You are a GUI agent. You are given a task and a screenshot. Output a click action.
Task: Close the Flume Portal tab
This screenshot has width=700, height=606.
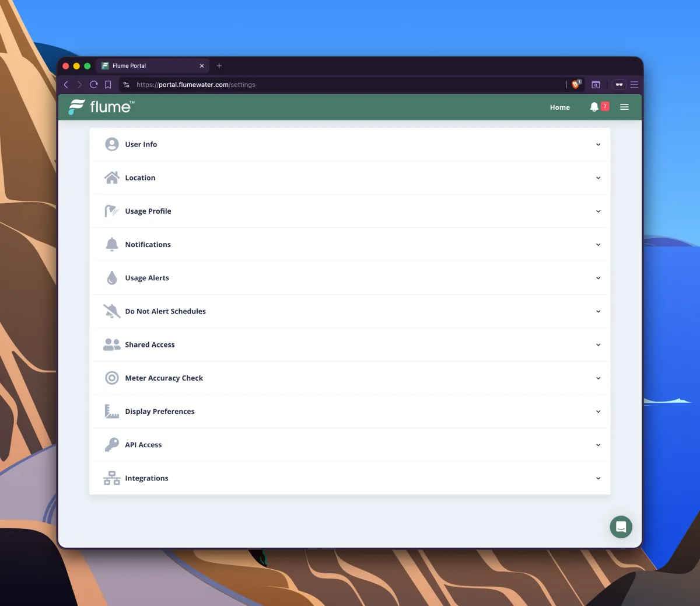tap(202, 66)
